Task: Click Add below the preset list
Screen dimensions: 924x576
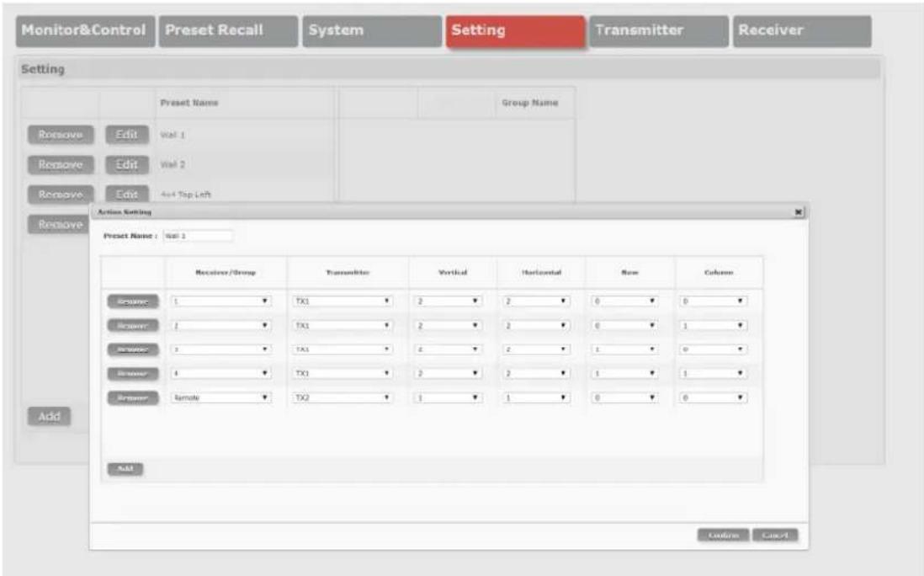Action: pyautogui.click(x=49, y=416)
